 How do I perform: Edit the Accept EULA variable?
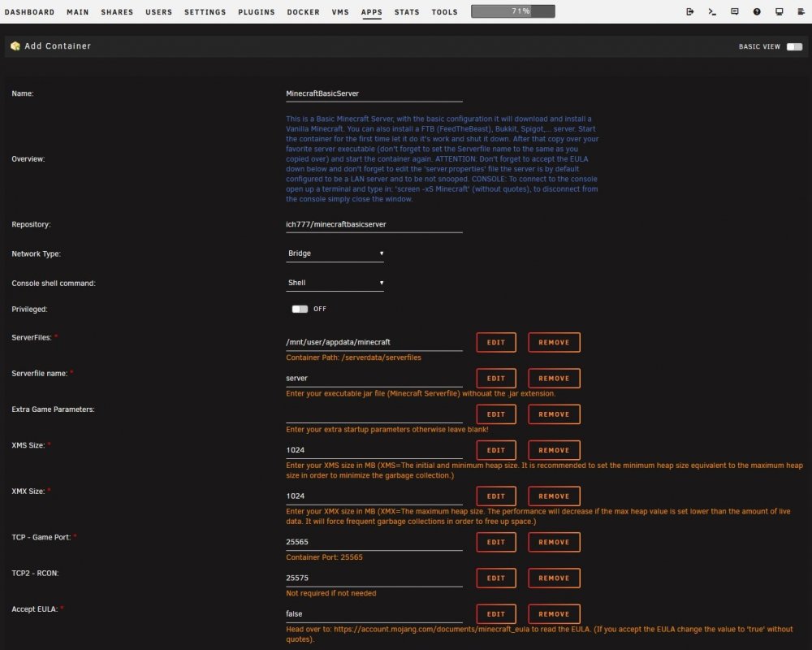pyautogui.click(x=496, y=613)
